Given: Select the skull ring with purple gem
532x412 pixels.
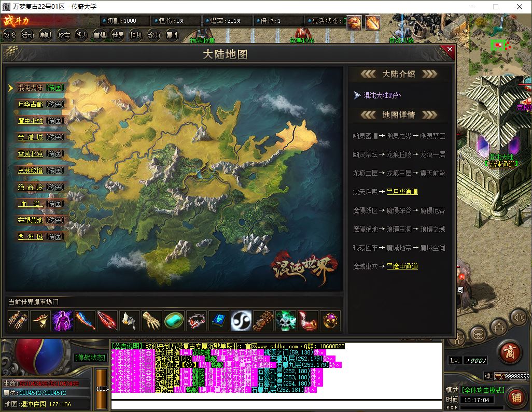Looking at the screenshot, I should tap(330, 320).
